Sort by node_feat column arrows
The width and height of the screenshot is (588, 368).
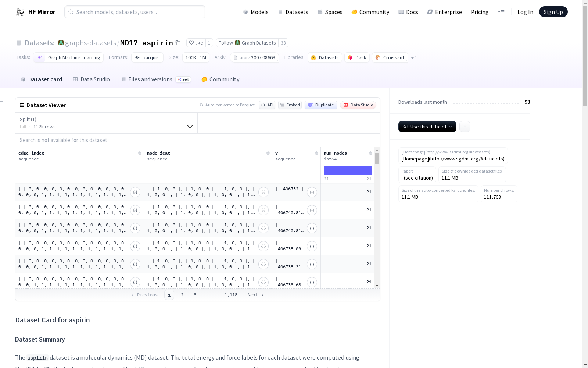pyautogui.click(x=268, y=153)
